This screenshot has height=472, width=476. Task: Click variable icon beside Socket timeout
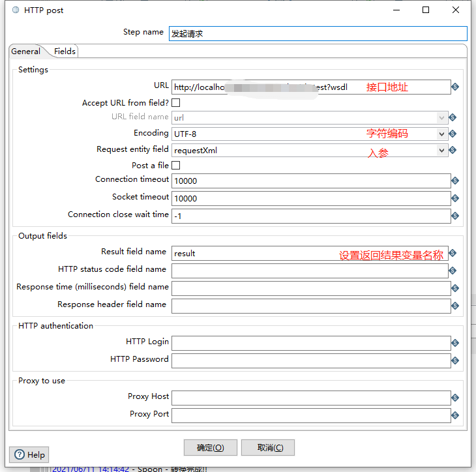454,198
